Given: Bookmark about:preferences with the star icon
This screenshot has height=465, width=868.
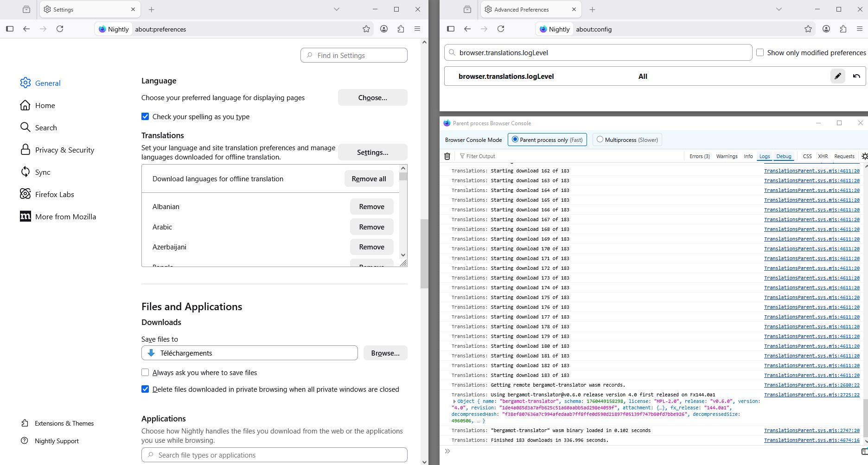Looking at the screenshot, I should (366, 29).
